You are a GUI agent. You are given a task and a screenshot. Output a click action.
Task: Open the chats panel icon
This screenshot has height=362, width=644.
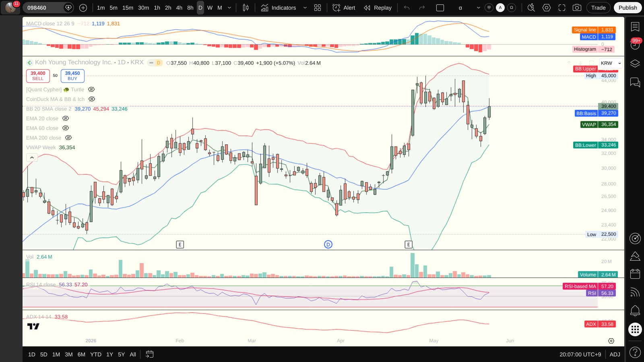click(x=635, y=82)
